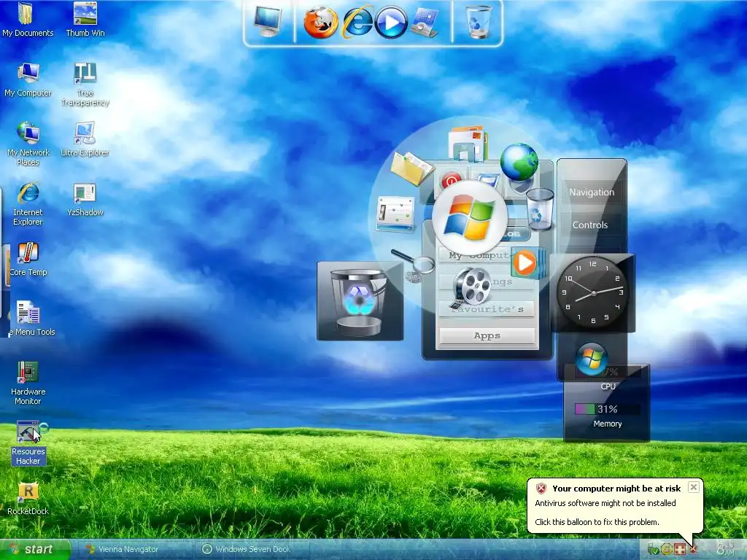Click the Memory usage bar gauge
The image size is (747, 560).
click(607, 409)
